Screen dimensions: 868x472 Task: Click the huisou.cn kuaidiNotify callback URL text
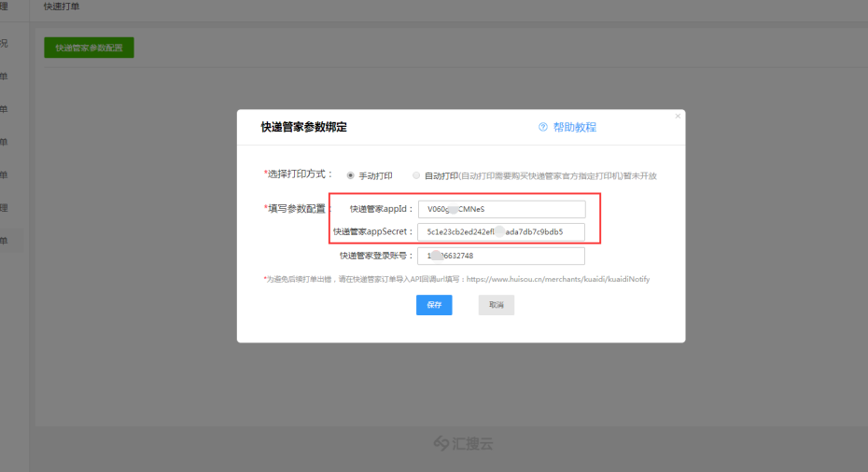(x=556, y=279)
